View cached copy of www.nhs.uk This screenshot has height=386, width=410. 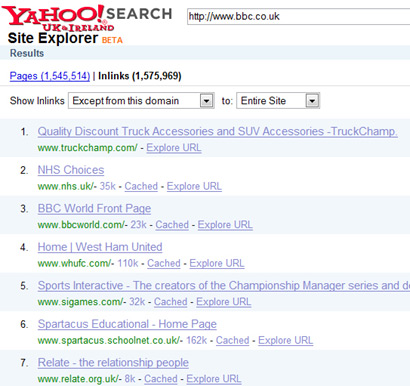pyautogui.click(x=141, y=186)
